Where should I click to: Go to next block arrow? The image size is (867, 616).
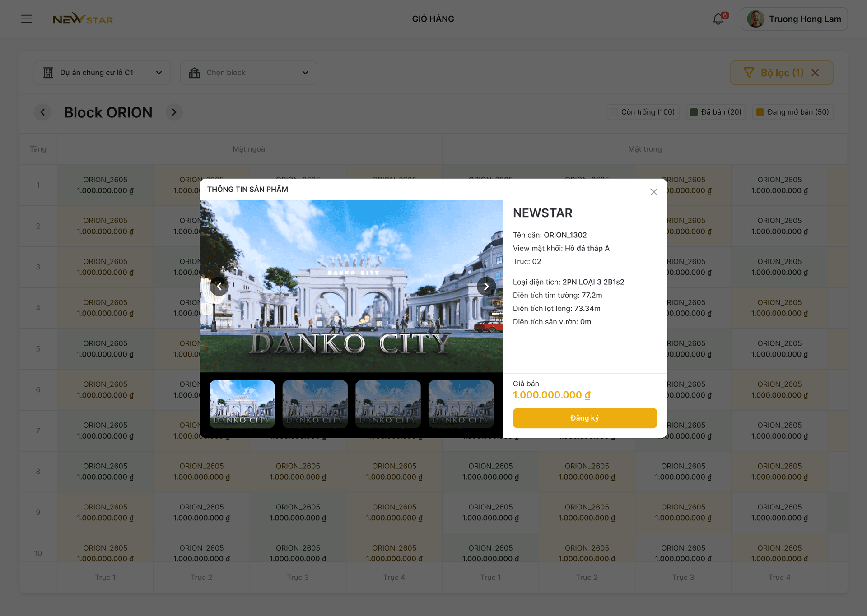174,112
